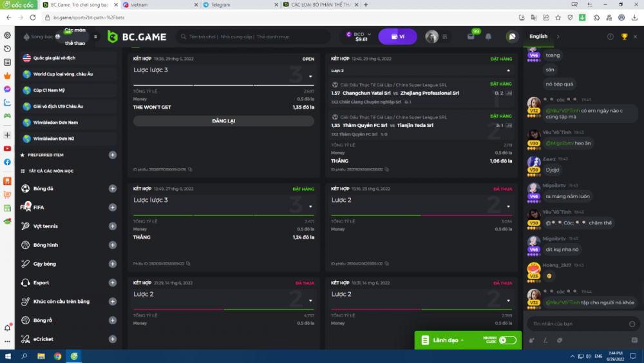Open the mail inbox with 99 badge

[x=471, y=37]
